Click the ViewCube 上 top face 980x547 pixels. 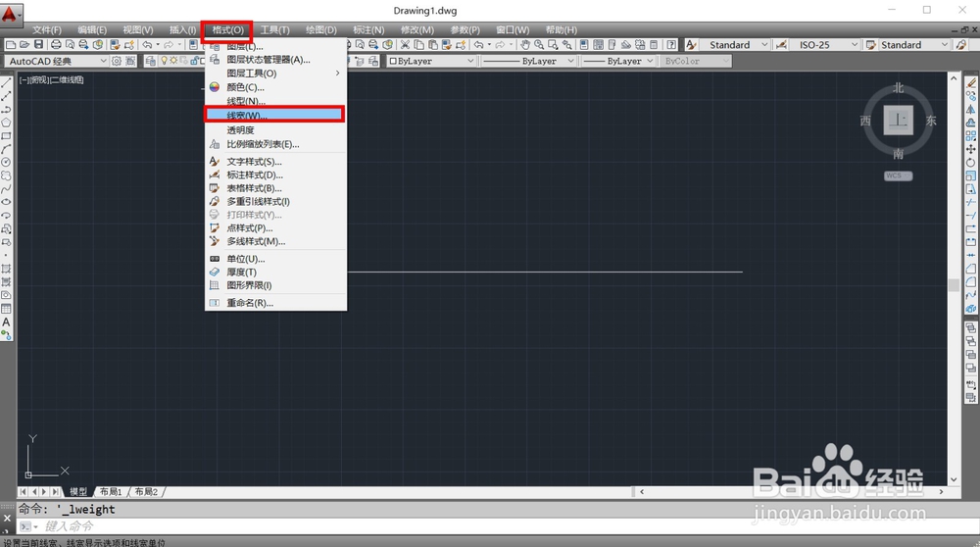898,120
